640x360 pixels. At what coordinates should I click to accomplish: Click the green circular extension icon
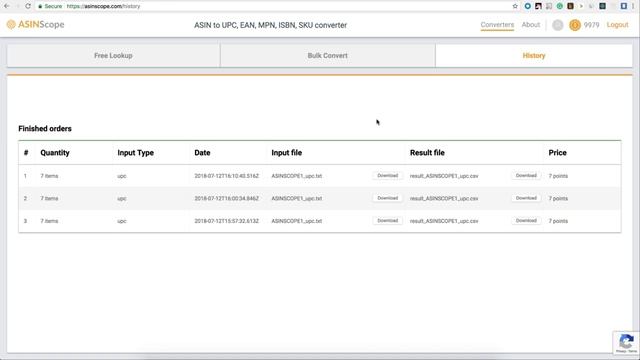560,6
